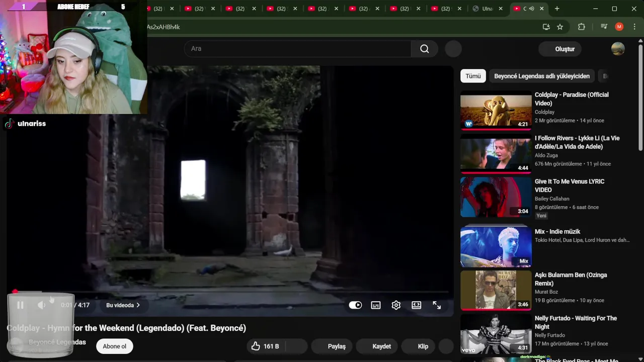This screenshot has width=644, height=362.
Task: Like the video with thumbs-up 161 B
Action: tap(265, 346)
